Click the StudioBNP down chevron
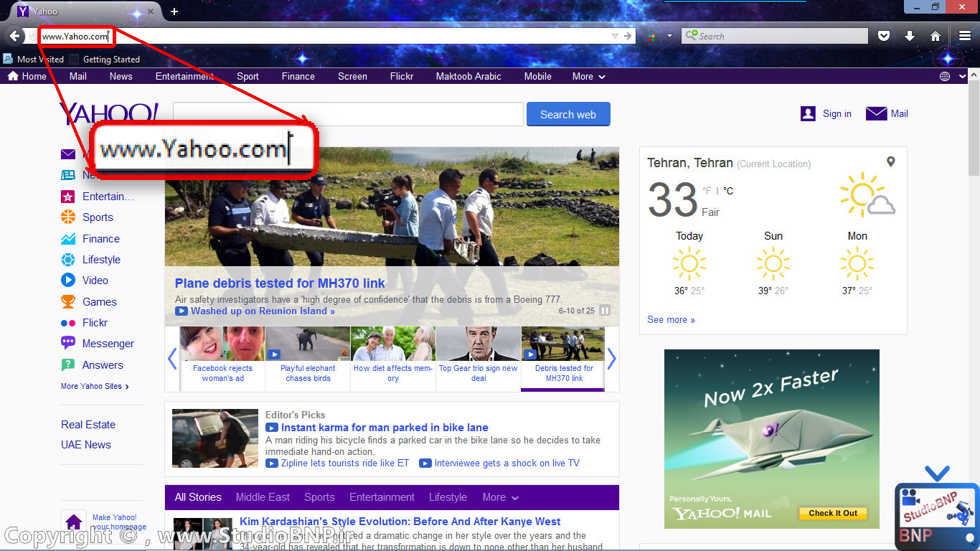 point(937,474)
